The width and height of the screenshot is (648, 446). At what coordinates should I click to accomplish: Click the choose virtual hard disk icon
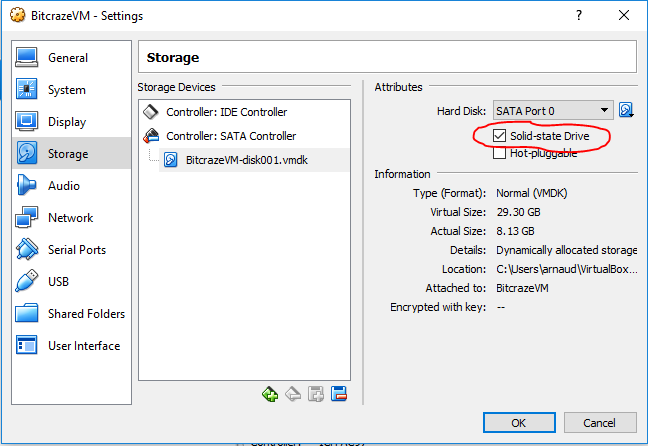(x=627, y=110)
